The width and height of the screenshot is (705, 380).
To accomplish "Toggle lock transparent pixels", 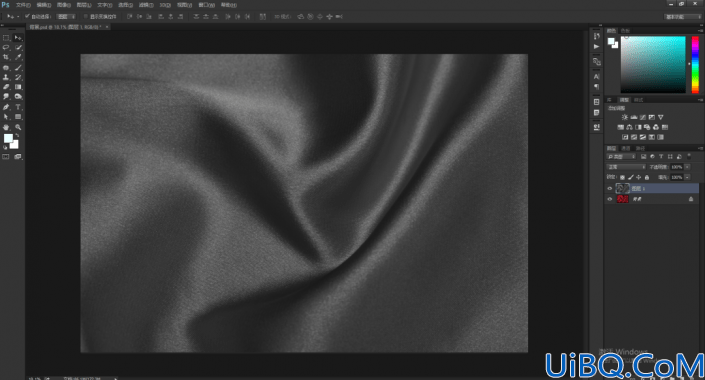I will pos(622,178).
